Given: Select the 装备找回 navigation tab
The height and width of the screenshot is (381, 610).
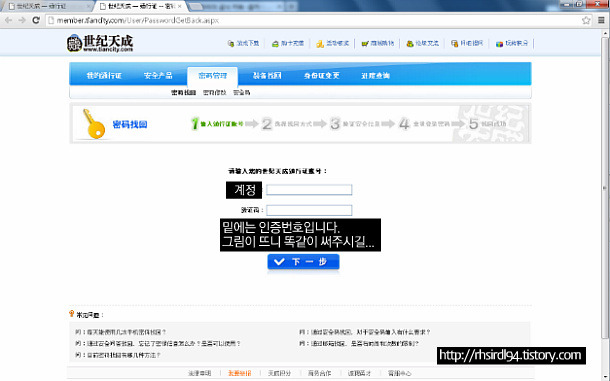Looking at the screenshot, I should click(x=267, y=75).
